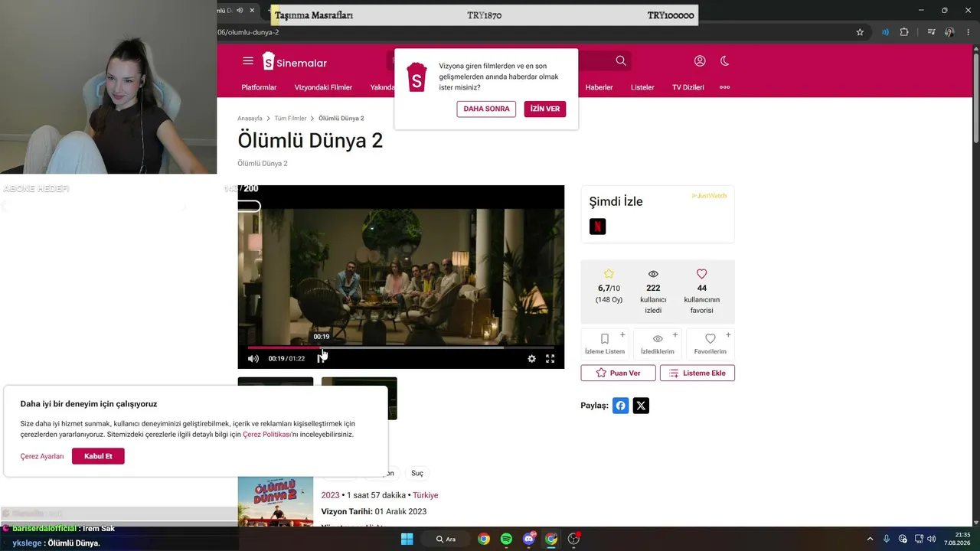980x551 pixels.
Task: Click the system tray microphone icon
Action: pos(887,539)
